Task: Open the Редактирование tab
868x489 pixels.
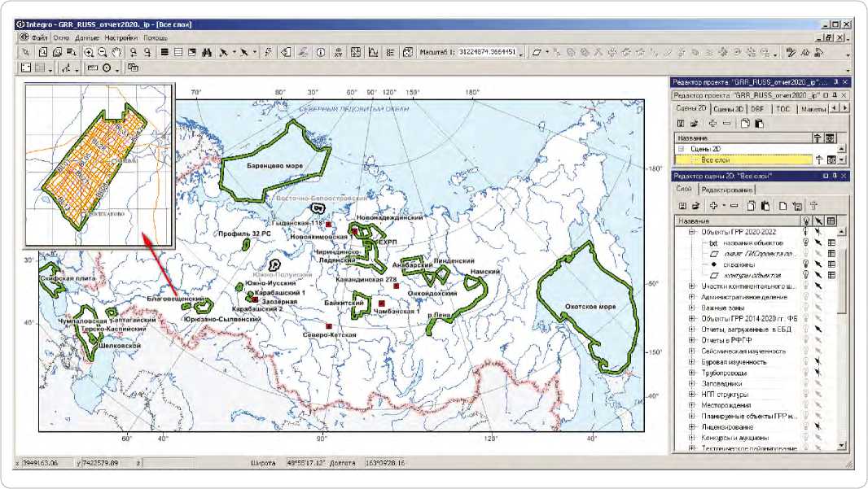Action: (726, 190)
